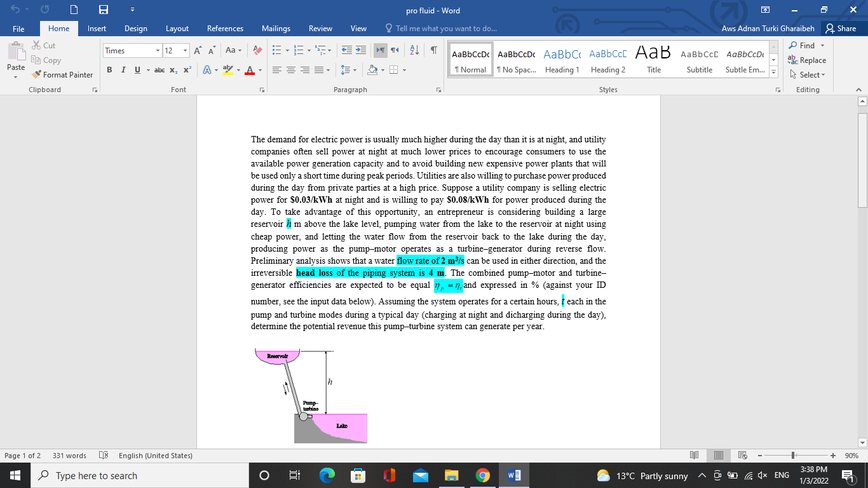Toggle italic formatting
868x488 pixels.
(x=123, y=70)
